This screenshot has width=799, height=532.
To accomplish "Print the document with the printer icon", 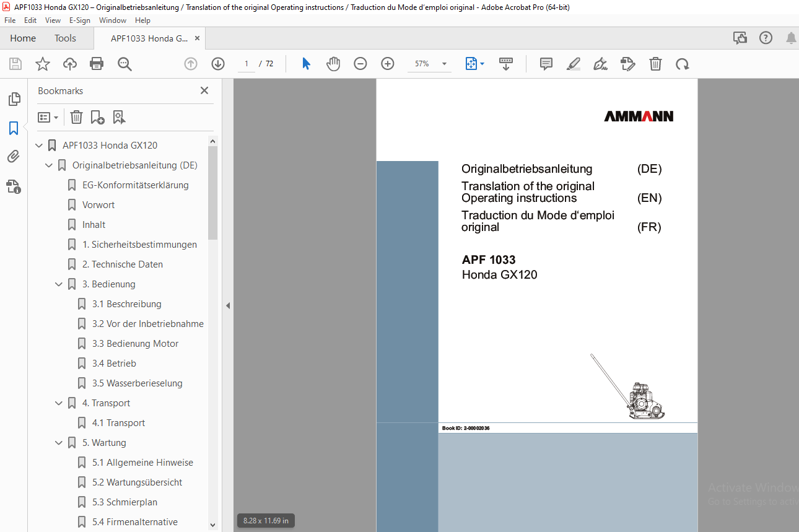I will tap(97, 64).
